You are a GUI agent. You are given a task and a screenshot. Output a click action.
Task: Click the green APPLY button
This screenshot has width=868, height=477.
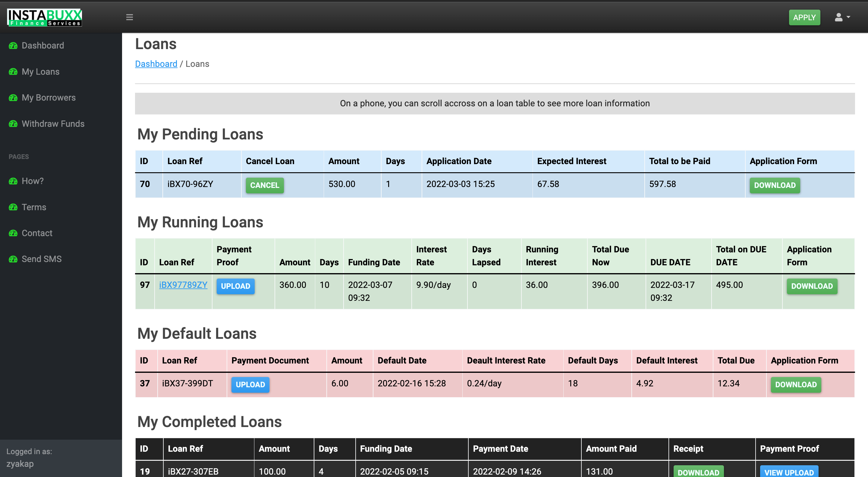click(804, 17)
